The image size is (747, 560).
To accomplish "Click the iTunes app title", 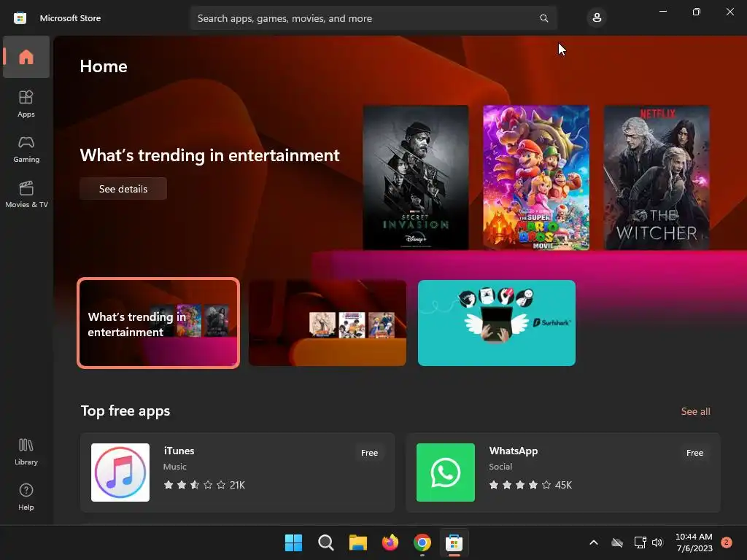I will coord(179,451).
